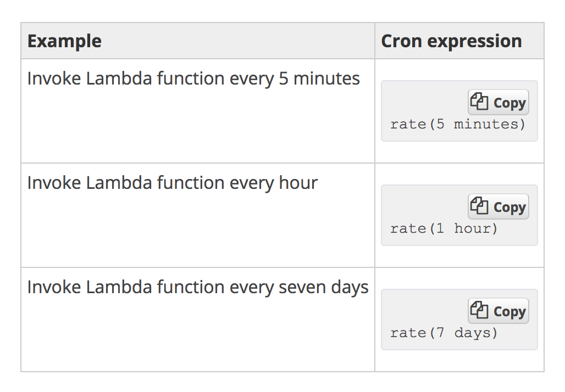Screen dimensions: 565x392
Task: Select the rate(5 minutes) code text
Action: [x=458, y=125]
